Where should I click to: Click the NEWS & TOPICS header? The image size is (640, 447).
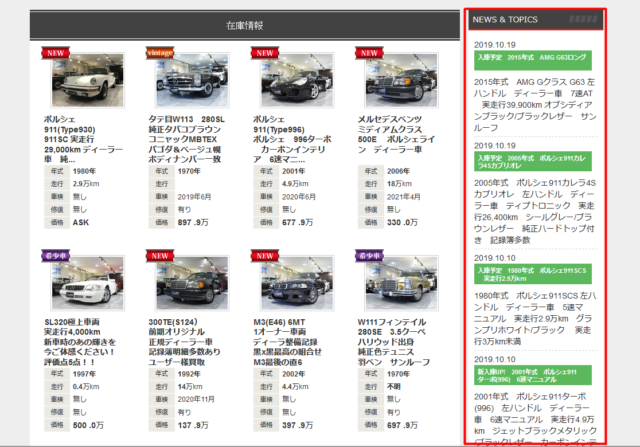tap(536, 20)
